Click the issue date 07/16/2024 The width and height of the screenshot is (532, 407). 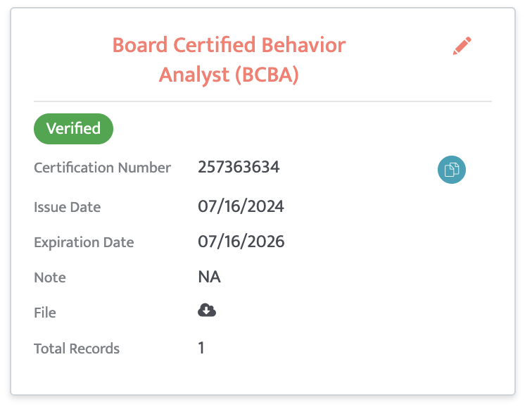pyautogui.click(x=241, y=206)
